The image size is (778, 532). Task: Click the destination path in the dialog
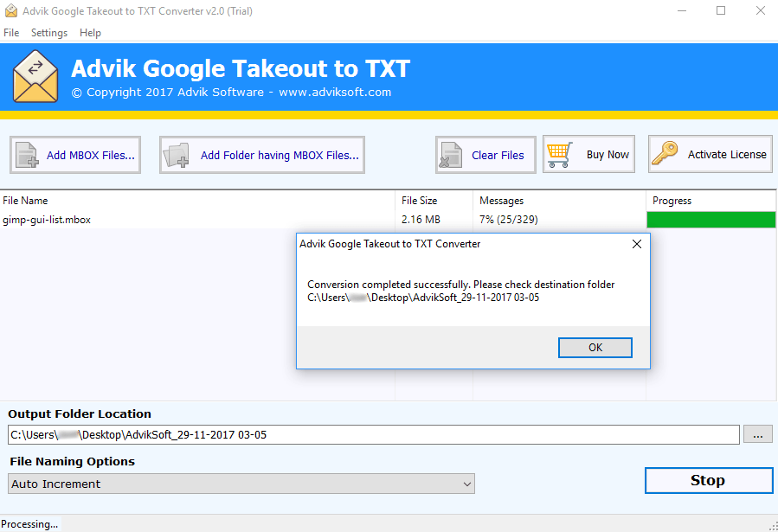point(423,298)
